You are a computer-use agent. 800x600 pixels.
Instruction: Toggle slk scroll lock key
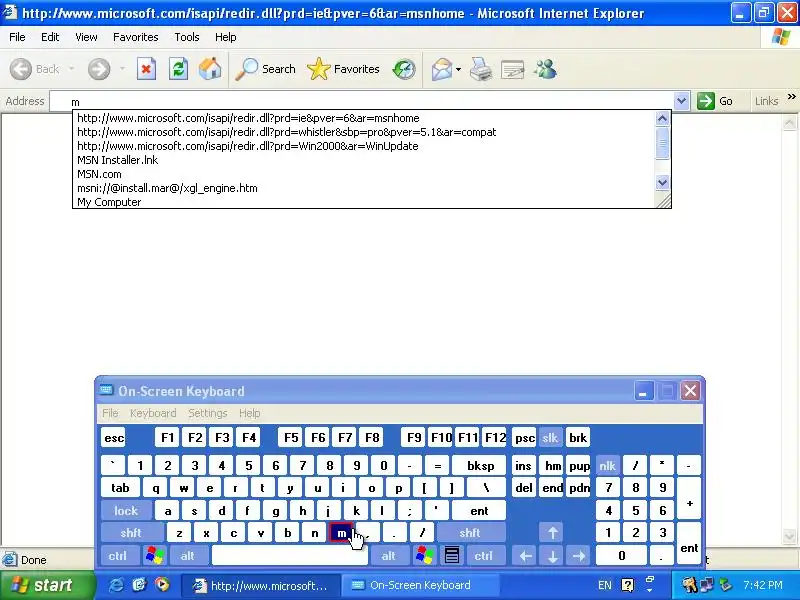coord(551,437)
